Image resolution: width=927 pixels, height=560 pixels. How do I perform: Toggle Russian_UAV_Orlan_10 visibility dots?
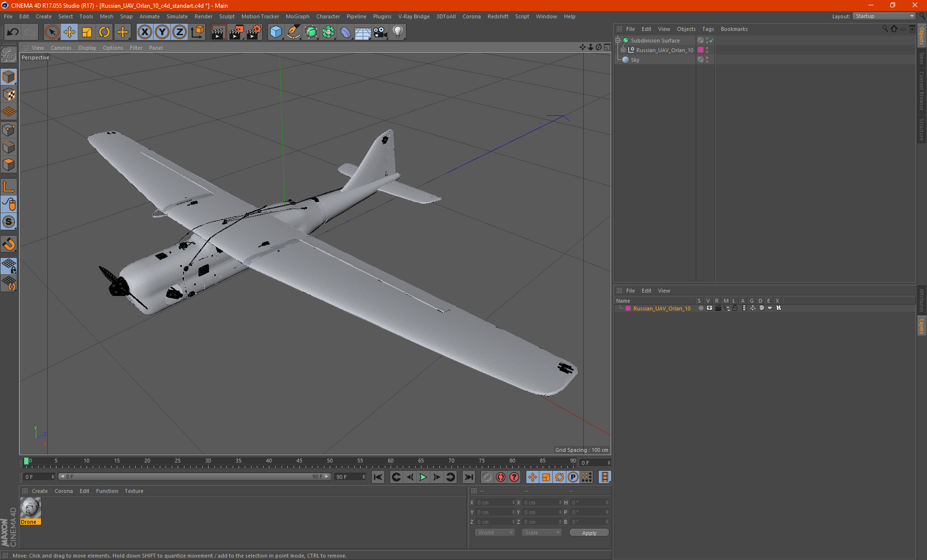pos(707,50)
